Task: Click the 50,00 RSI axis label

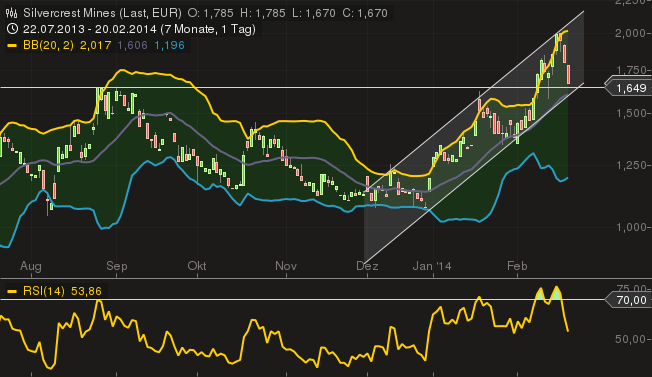Action: 631,339
